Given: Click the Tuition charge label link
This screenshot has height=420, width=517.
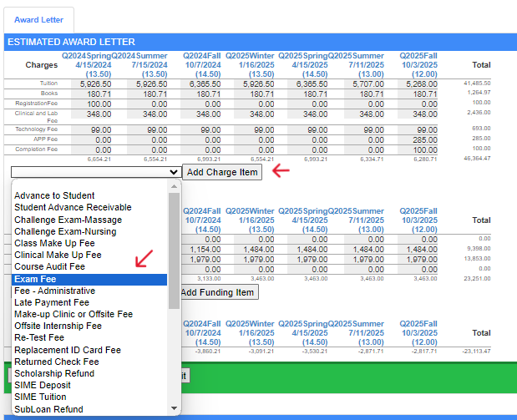Looking at the screenshot, I should pos(48,83).
